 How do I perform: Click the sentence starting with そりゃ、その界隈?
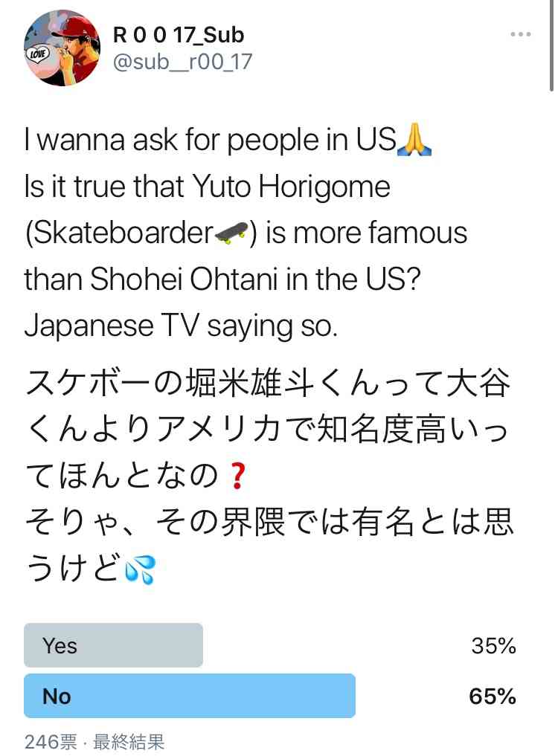click(x=269, y=546)
